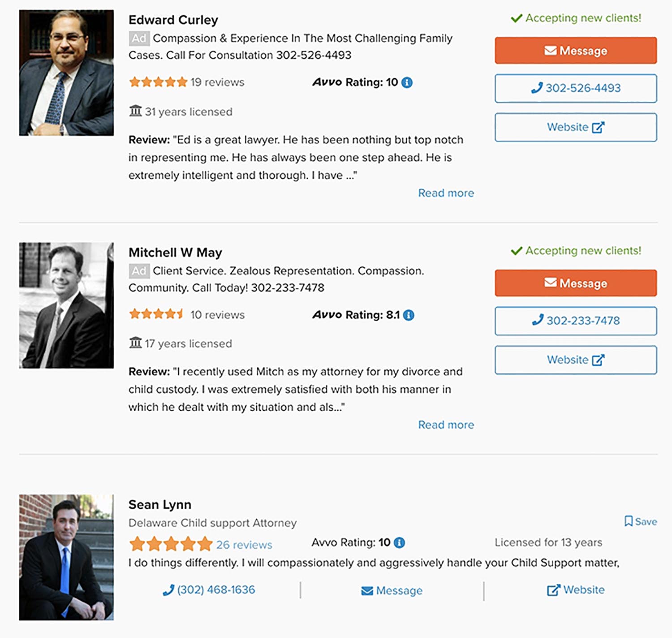Viewport: 672px width, 638px height.
Task: Open Sean Lynn's 26 reviews link
Action: coord(244,545)
